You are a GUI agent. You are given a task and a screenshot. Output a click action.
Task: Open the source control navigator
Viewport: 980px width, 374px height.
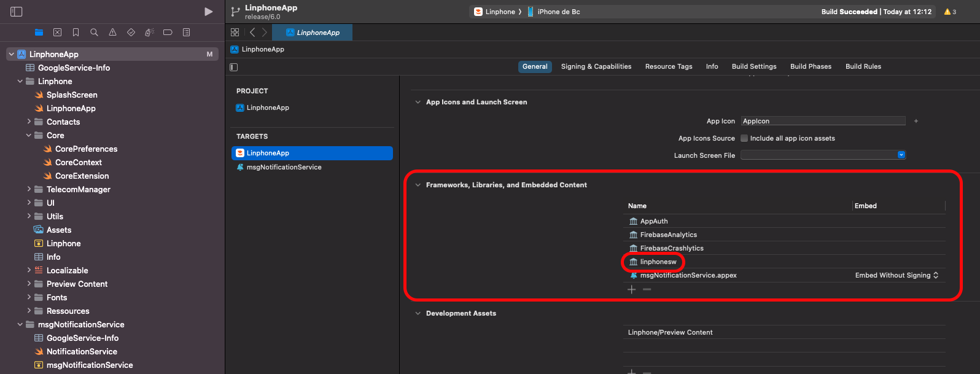tap(57, 33)
